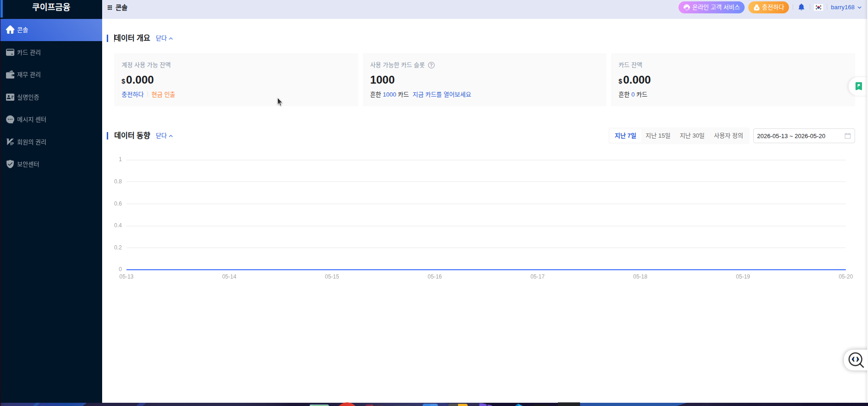This screenshot has width=868, height=406.
Task: Select the 사용자 정의 range tab
Action: (728, 136)
